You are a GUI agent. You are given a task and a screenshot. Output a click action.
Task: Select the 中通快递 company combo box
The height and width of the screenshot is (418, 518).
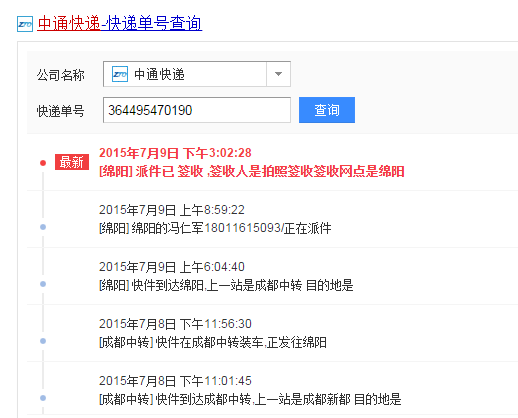(x=197, y=74)
